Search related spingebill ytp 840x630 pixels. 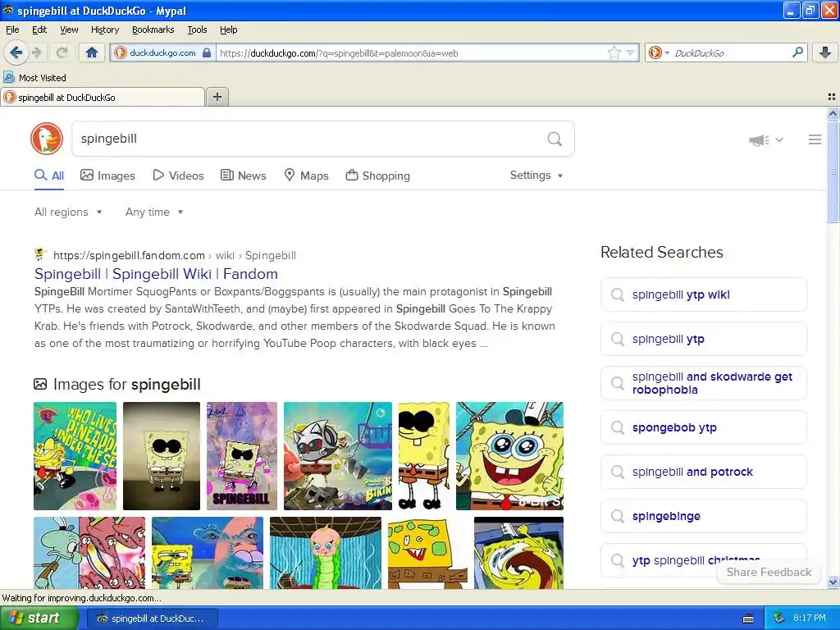(x=703, y=339)
